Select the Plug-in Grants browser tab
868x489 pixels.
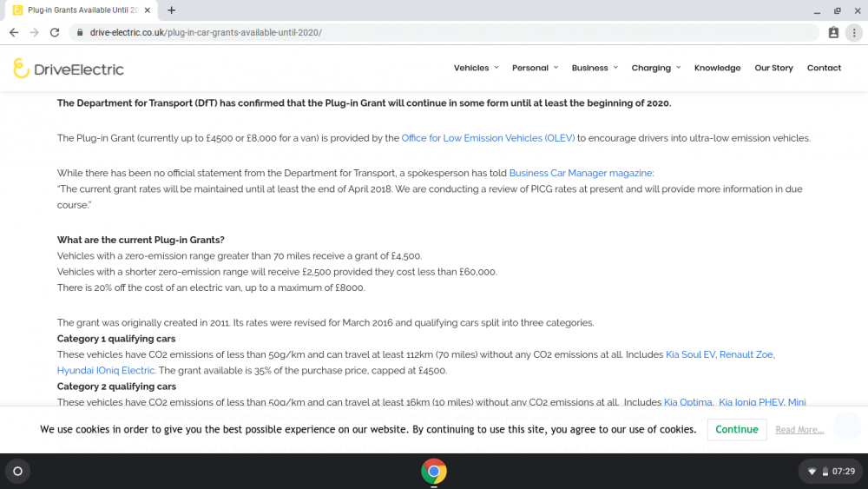pos(82,10)
